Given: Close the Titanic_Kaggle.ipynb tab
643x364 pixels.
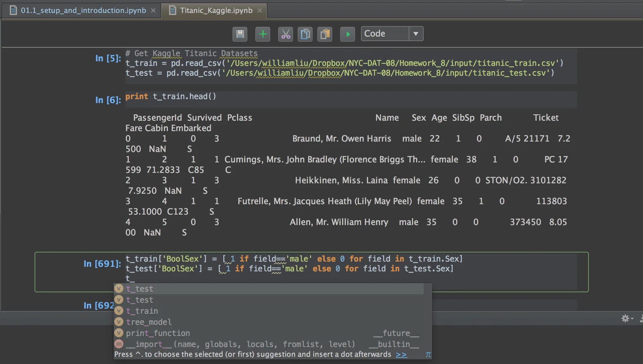Looking at the screenshot, I should pos(259,10).
